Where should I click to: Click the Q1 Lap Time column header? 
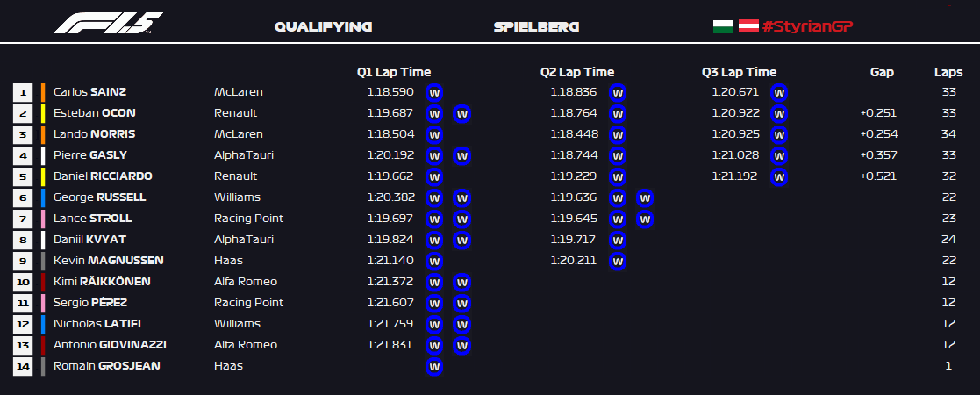coord(394,72)
